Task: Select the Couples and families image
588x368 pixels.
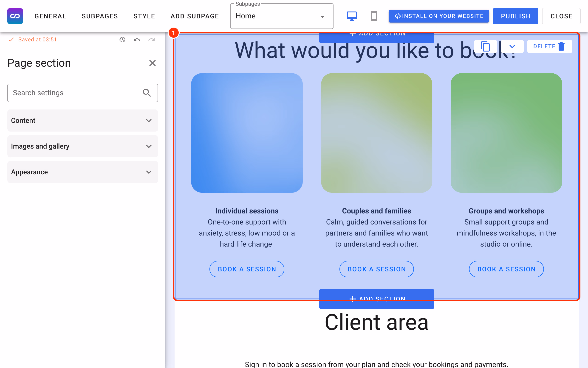Action: pyautogui.click(x=377, y=133)
